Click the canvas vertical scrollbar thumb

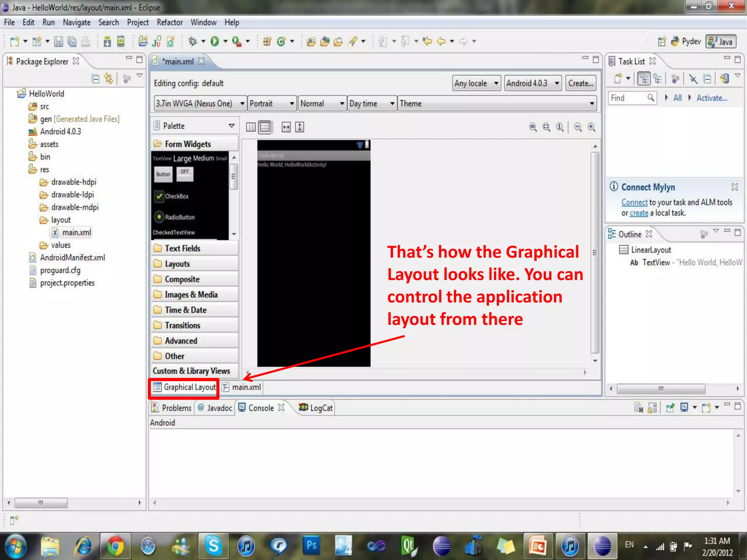click(x=595, y=253)
